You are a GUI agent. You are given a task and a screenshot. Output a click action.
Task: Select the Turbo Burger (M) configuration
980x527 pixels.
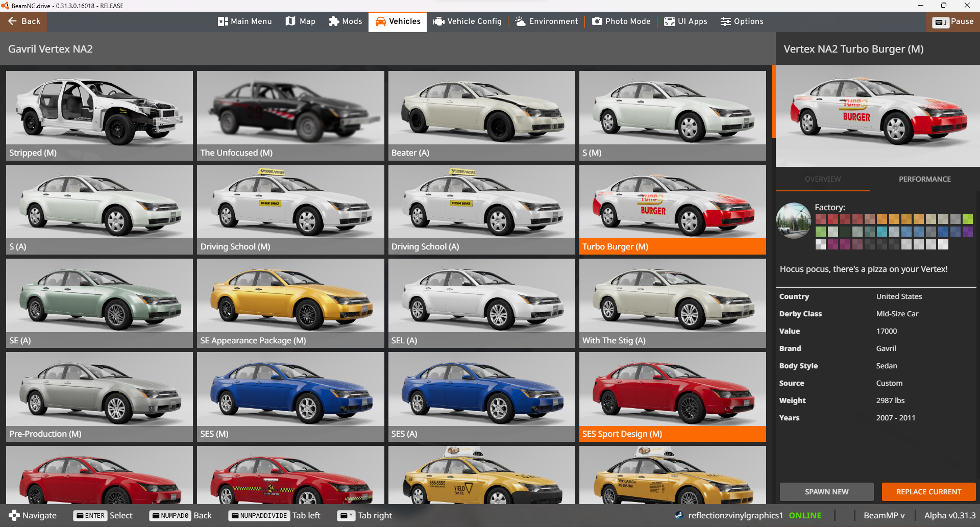[673, 210]
